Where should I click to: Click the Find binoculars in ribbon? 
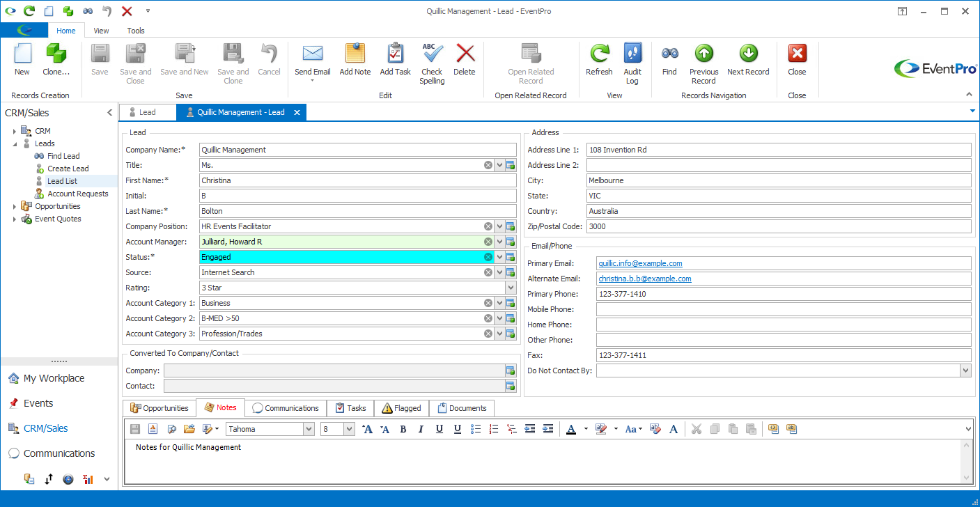coord(669,54)
